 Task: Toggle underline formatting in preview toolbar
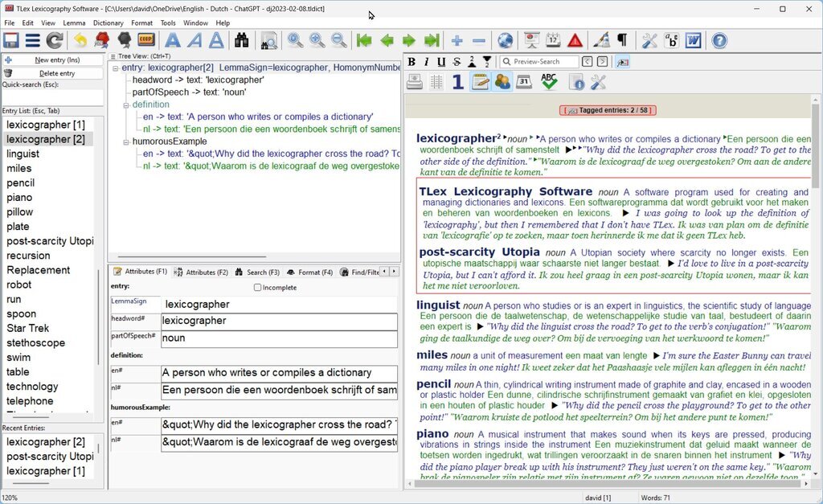coord(441,62)
